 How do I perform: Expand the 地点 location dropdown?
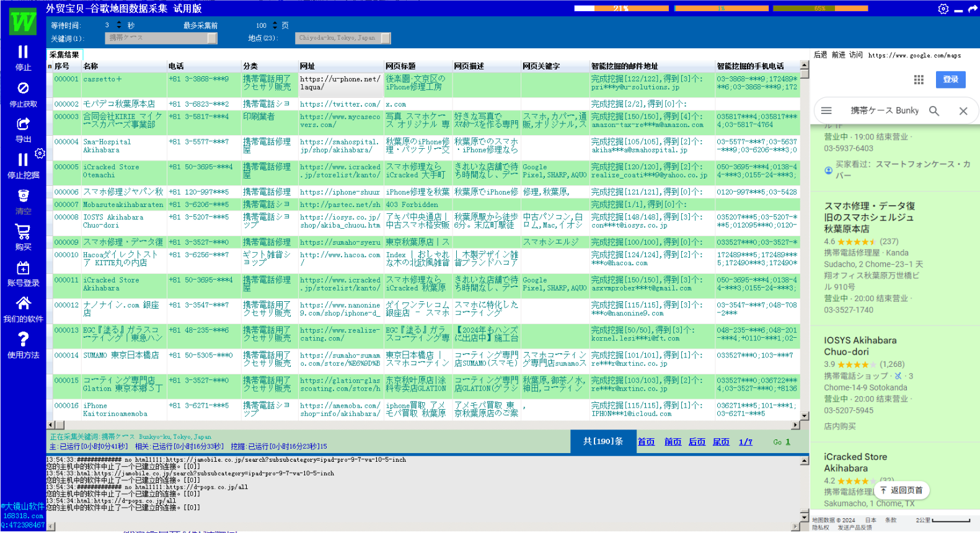[386, 38]
